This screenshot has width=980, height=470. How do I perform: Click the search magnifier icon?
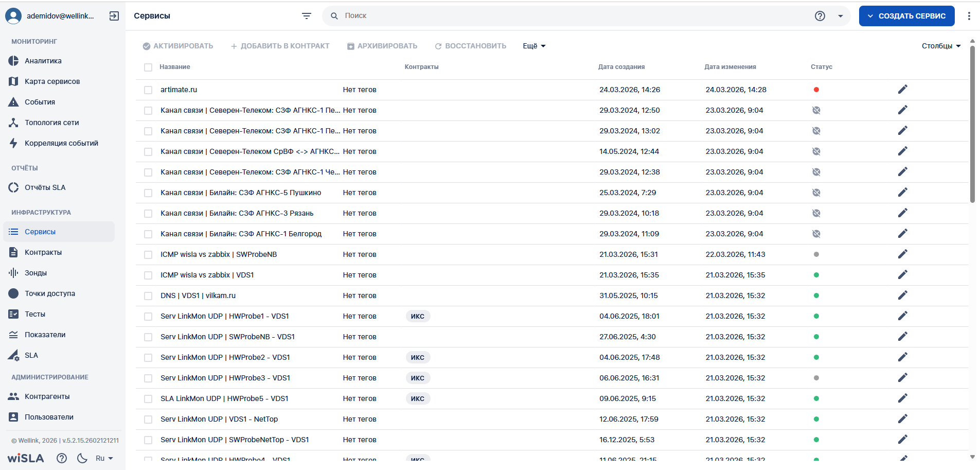334,16
